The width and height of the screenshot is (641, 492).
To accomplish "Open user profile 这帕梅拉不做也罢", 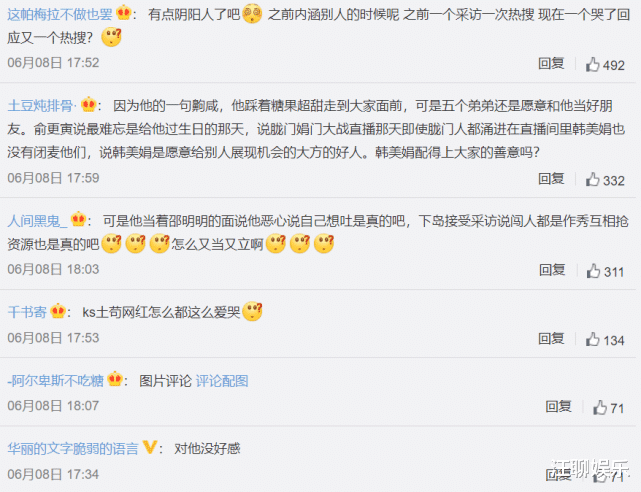I will point(60,15).
